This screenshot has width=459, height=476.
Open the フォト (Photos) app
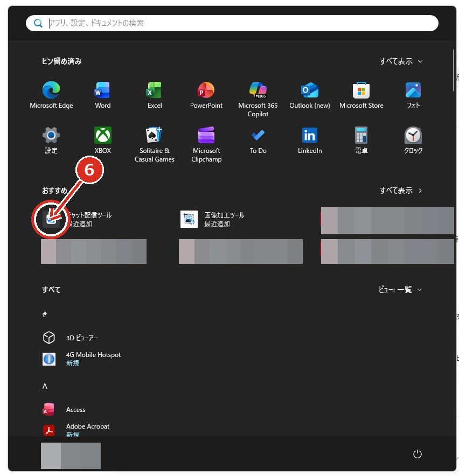click(x=413, y=95)
